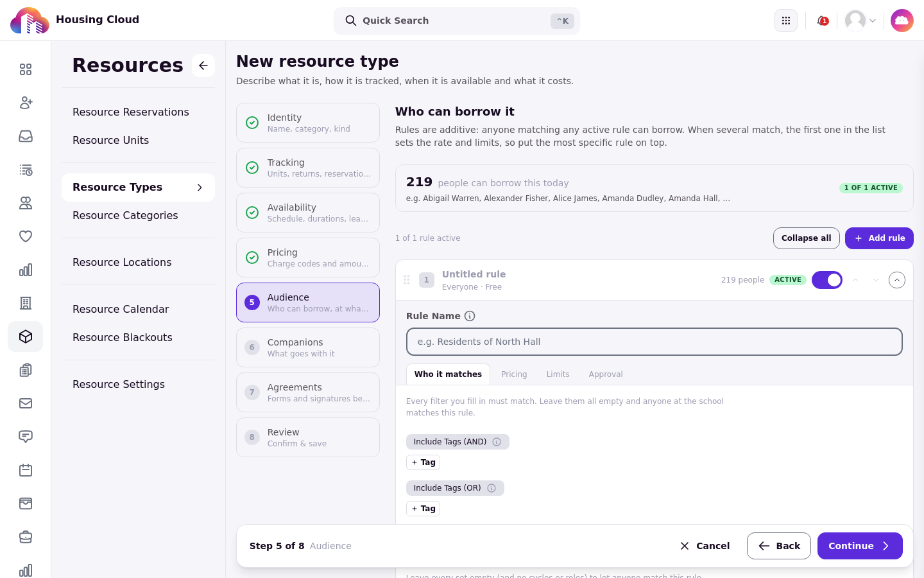Continue to the next step
This screenshot has height=578, width=924.
(x=860, y=546)
